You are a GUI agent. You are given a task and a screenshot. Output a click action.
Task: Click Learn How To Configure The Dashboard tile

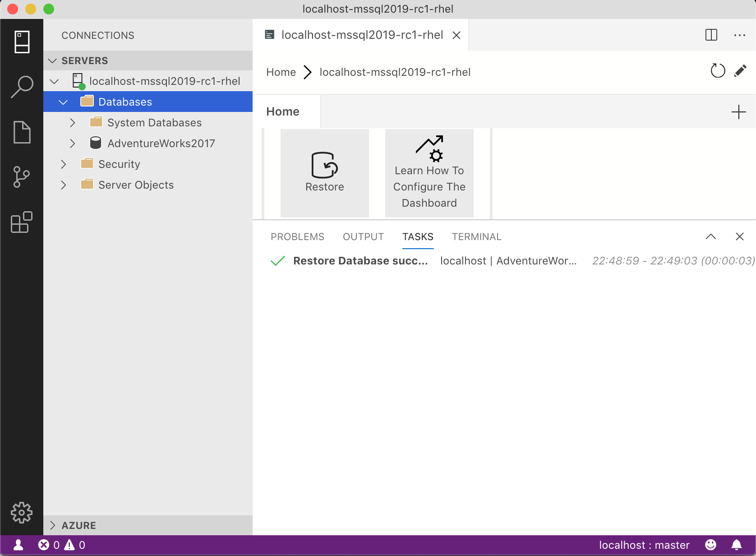click(x=429, y=173)
